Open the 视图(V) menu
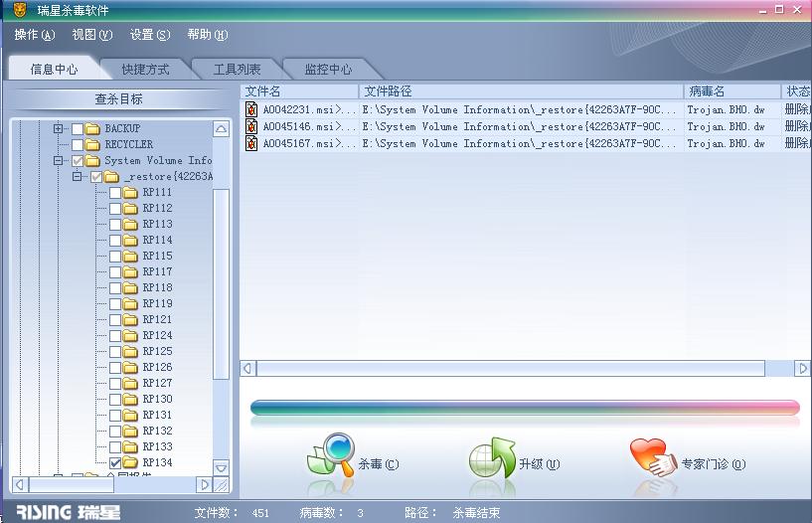This screenshot has height=523, width=812. click(92, 35)
